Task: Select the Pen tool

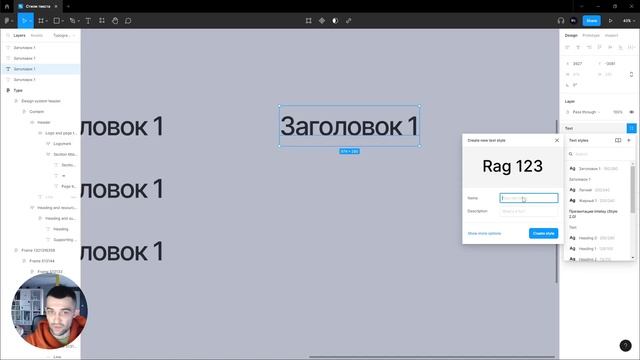Action: pos(72,20)
